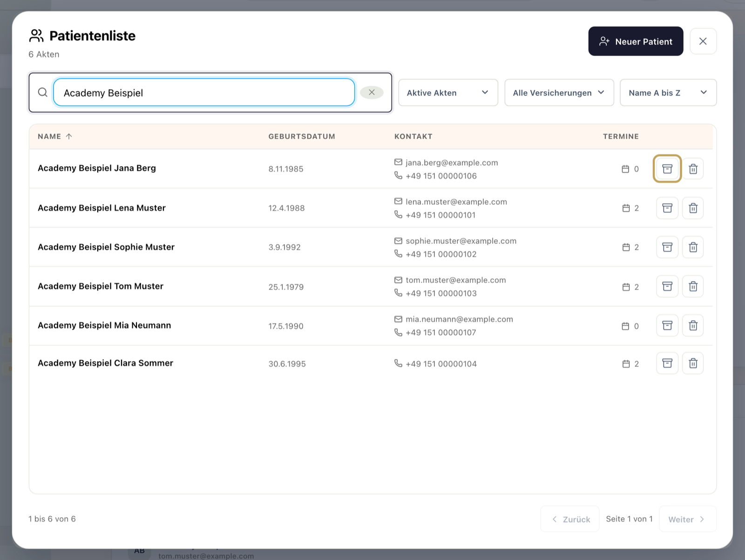The width and height of the screenshot is (745, 560).
Task: Go to previous page with Zurück
Action: point(570,519)
